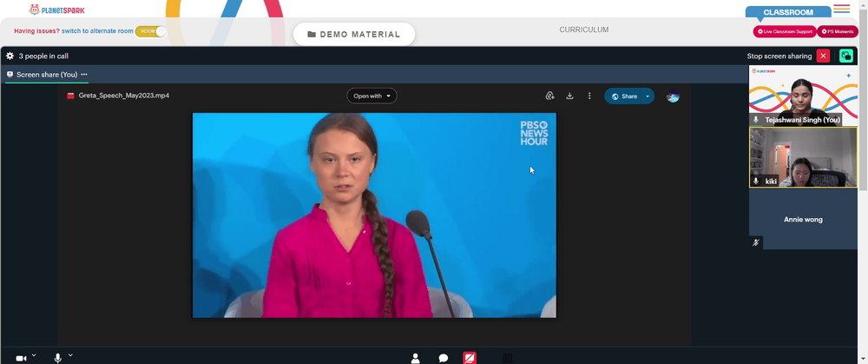Expand camera options chevron
Image resolution: width=868 pixels, height=364 pixels.
coord(34,354)
